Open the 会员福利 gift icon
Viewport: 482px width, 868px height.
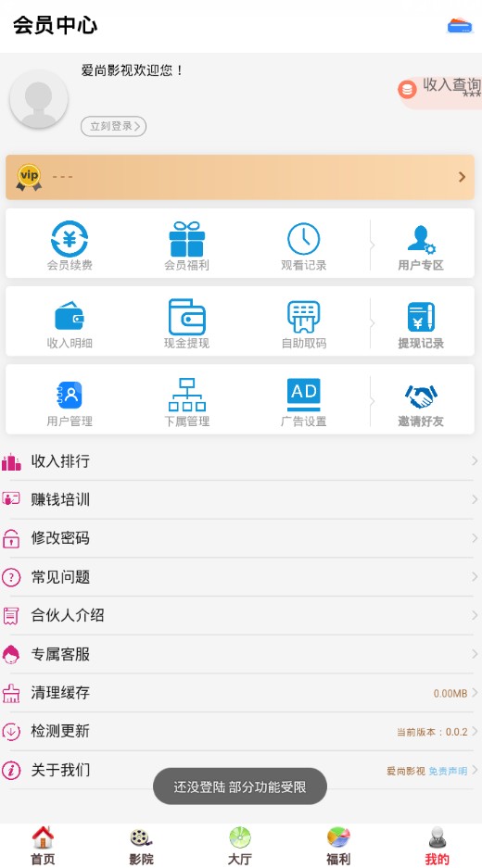(x=186, y=239)
